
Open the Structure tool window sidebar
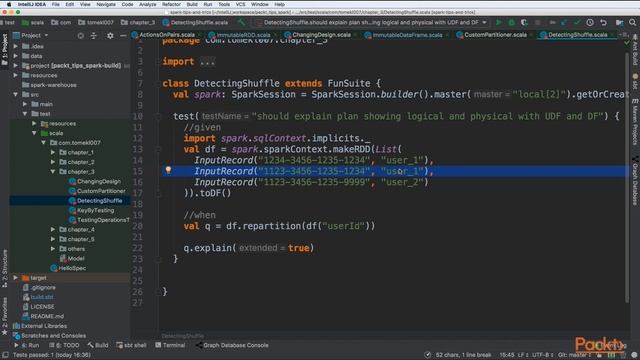point(4,269)
